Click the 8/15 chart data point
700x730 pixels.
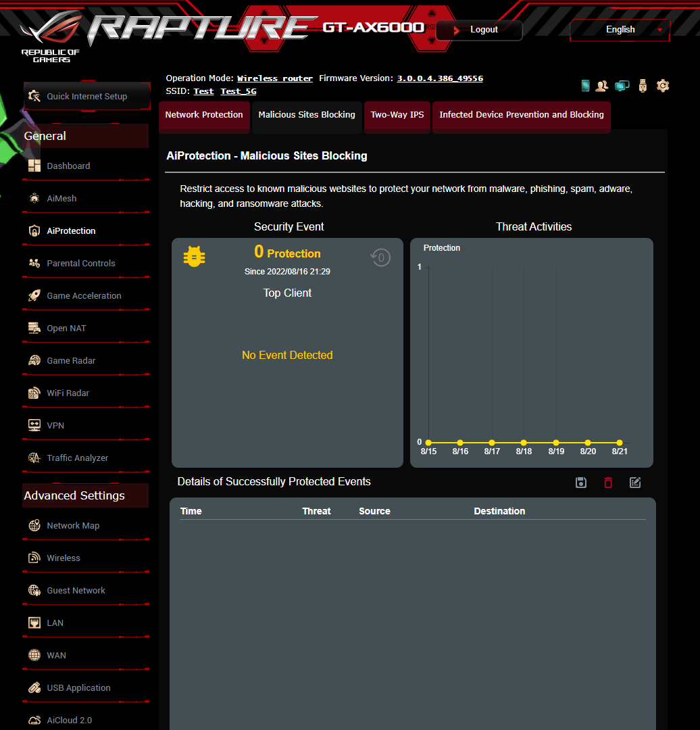point(428,443)
